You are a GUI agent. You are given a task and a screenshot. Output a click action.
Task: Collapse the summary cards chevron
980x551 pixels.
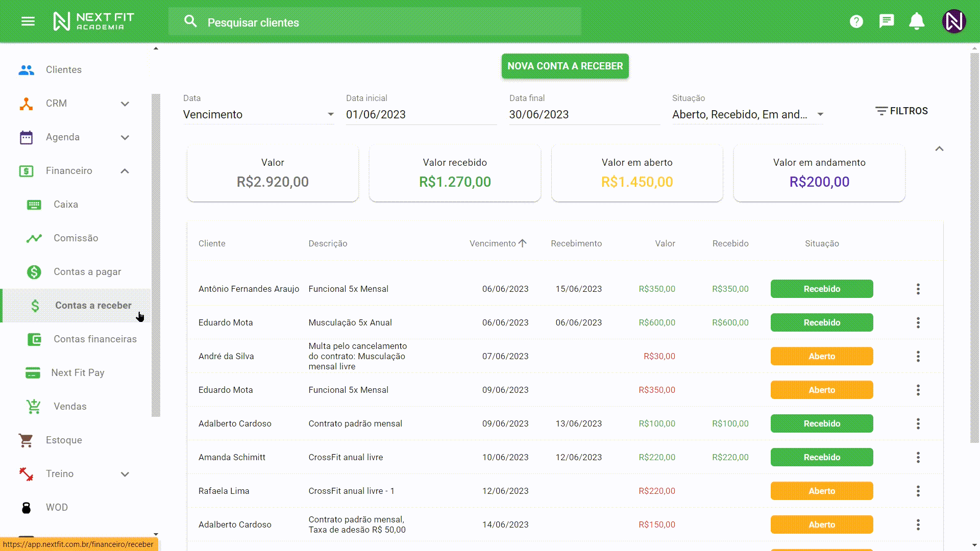[939, 149]
